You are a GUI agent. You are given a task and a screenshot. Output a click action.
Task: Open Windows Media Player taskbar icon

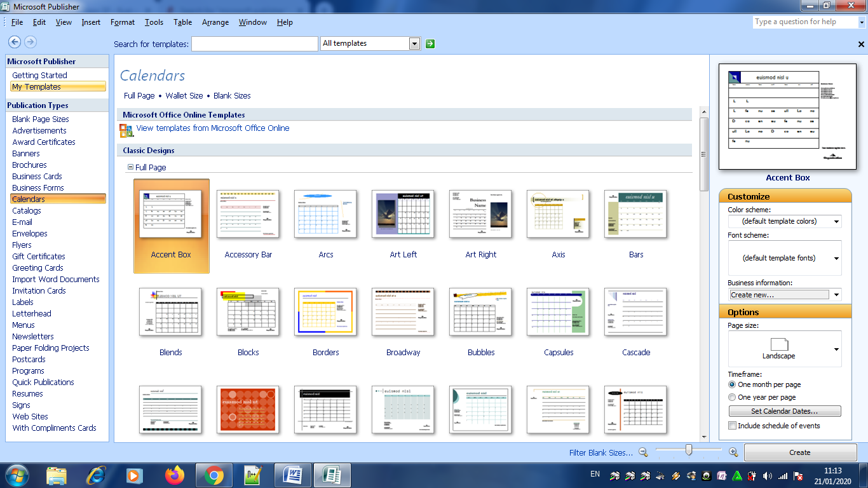coord(134,475)
